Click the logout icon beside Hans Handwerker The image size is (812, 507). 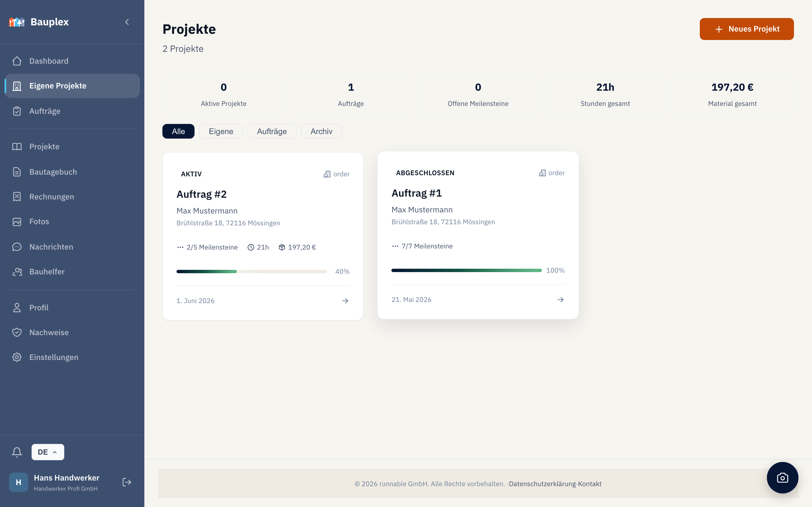click(127, 482)
